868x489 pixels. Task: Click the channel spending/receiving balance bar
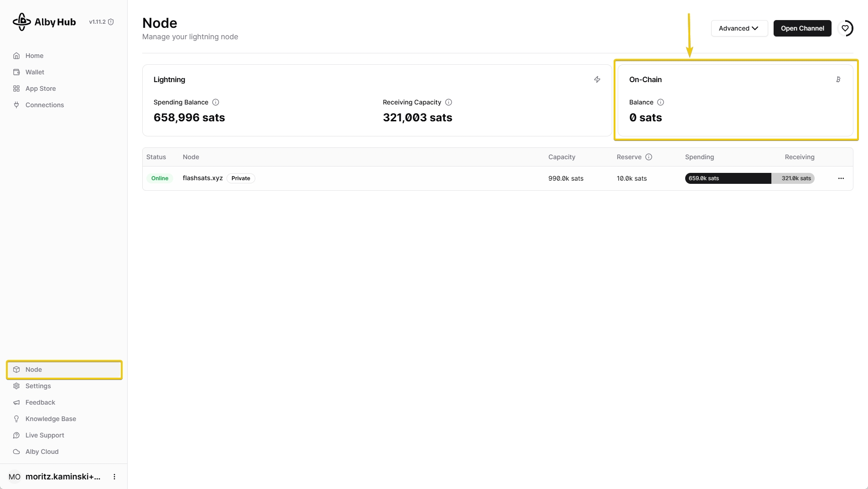click(x=749, y=178)
